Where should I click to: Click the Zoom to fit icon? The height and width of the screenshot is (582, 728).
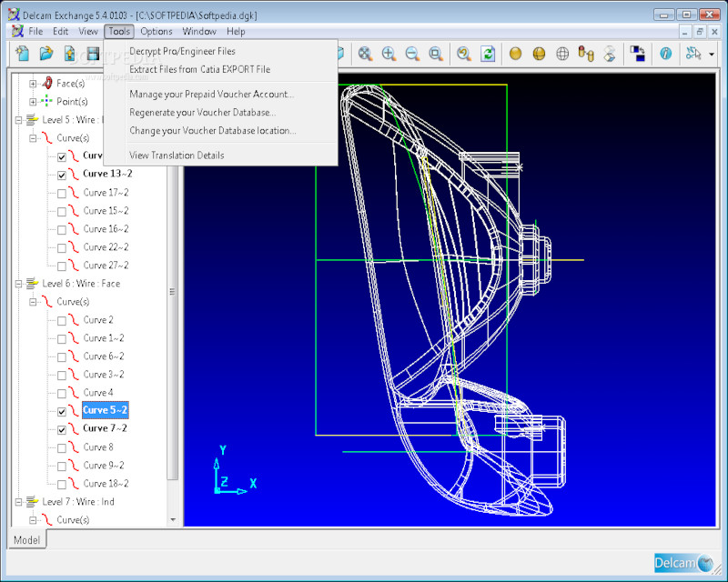coord(365,54)
